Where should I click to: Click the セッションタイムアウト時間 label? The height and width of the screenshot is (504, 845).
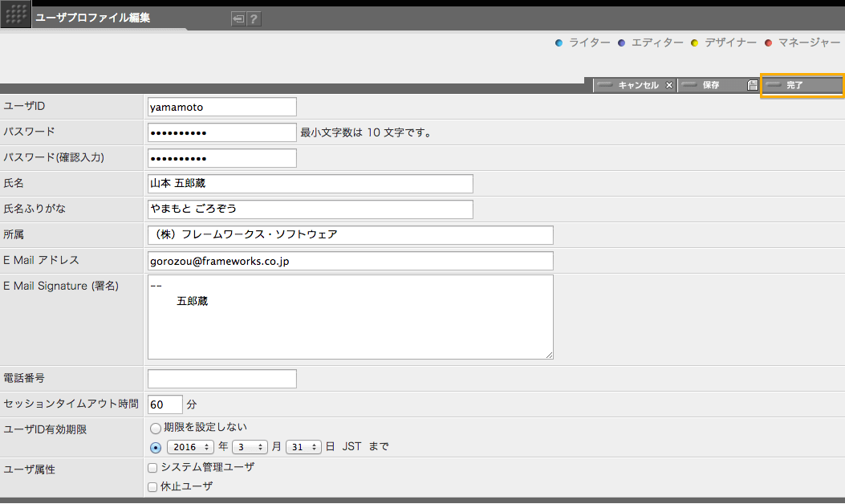tap(71, 404)
